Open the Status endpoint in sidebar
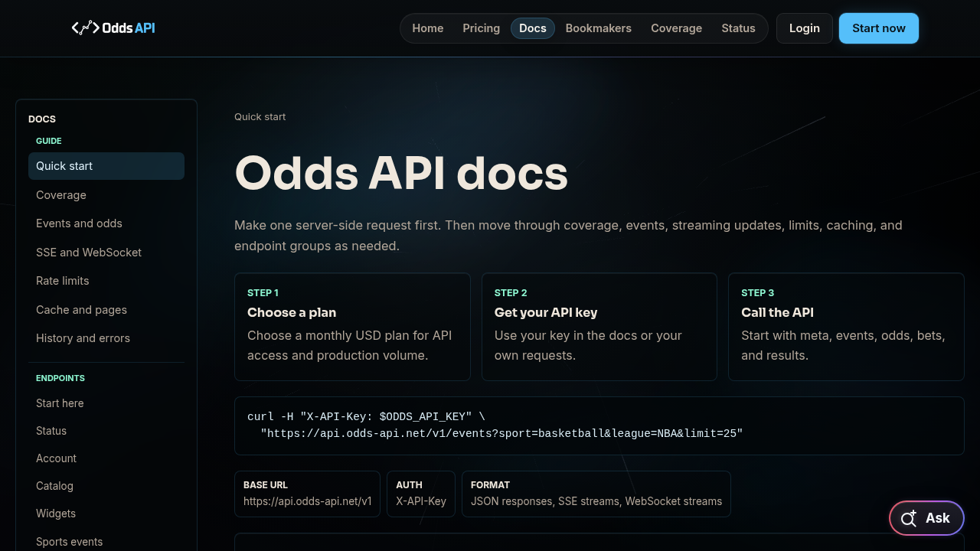980x551 pixels. [x=106, y=431]
